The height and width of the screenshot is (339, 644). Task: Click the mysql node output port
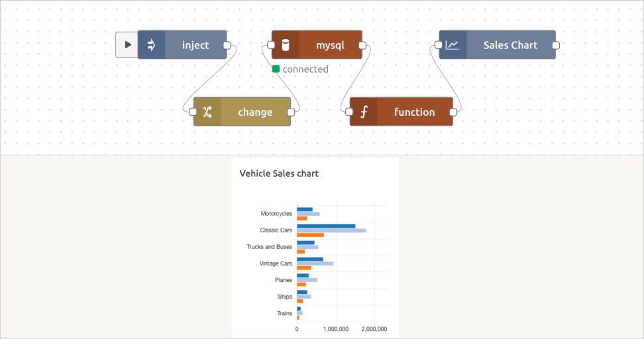pos(362,45)
